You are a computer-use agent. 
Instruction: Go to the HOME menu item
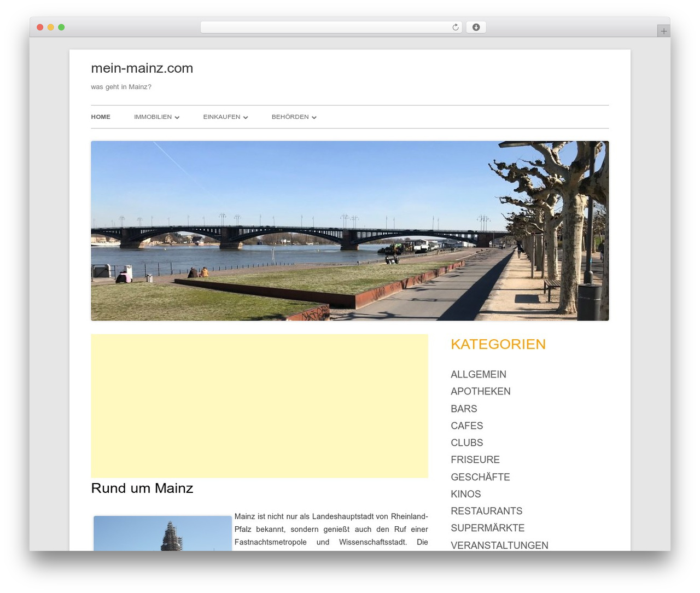tap(101, 117)
